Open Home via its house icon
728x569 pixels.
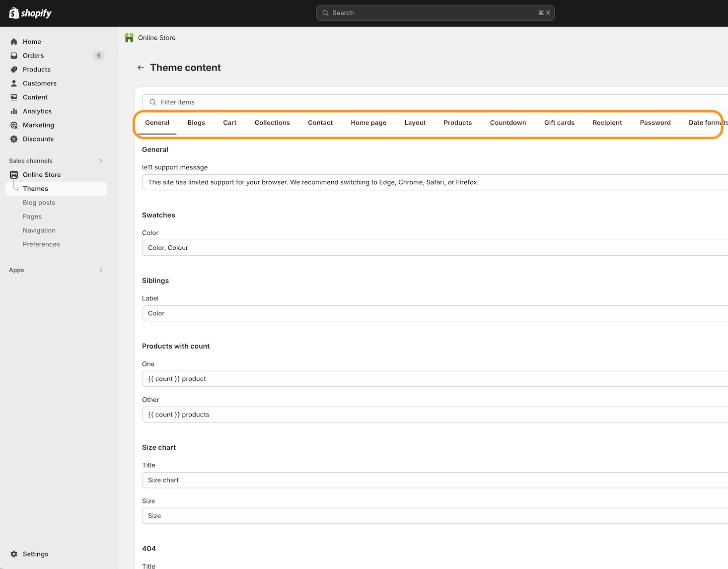coord(14,42)
